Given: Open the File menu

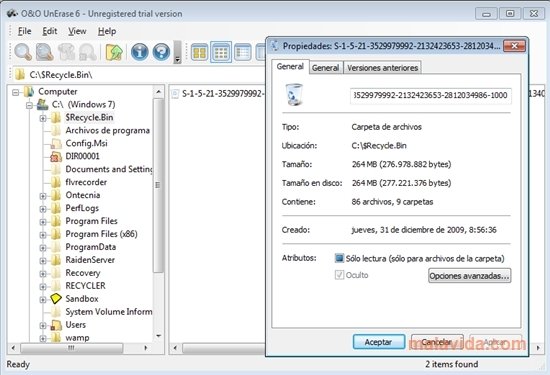Looking at the screenshot, I should (24, 31).
